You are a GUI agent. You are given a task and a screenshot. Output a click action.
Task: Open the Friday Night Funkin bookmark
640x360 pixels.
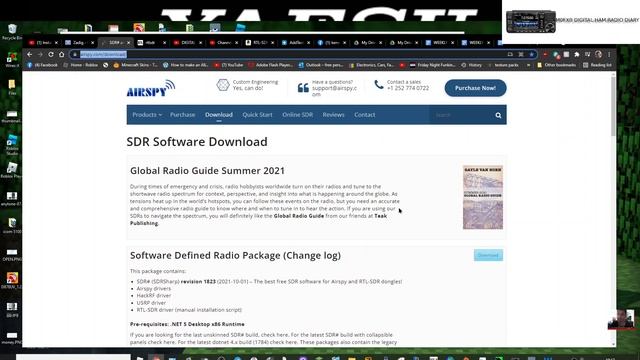coord(433,65)
